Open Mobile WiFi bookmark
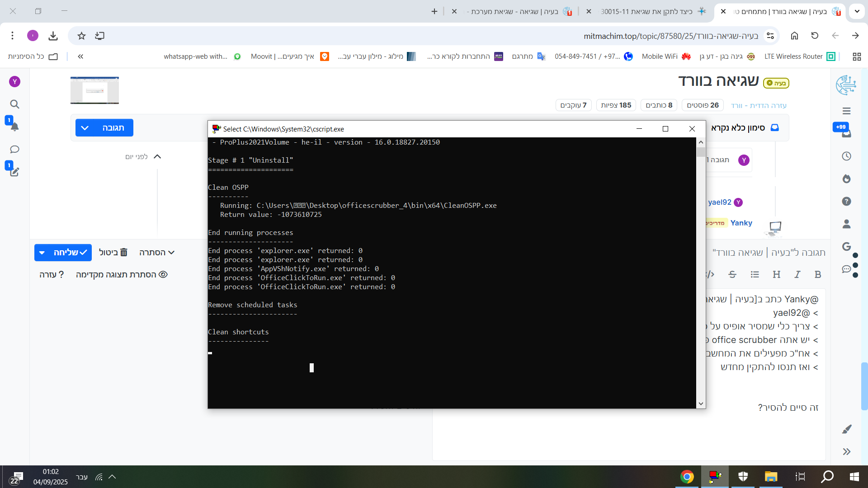The width and height of the screenshot is (868, 488). 666,56
